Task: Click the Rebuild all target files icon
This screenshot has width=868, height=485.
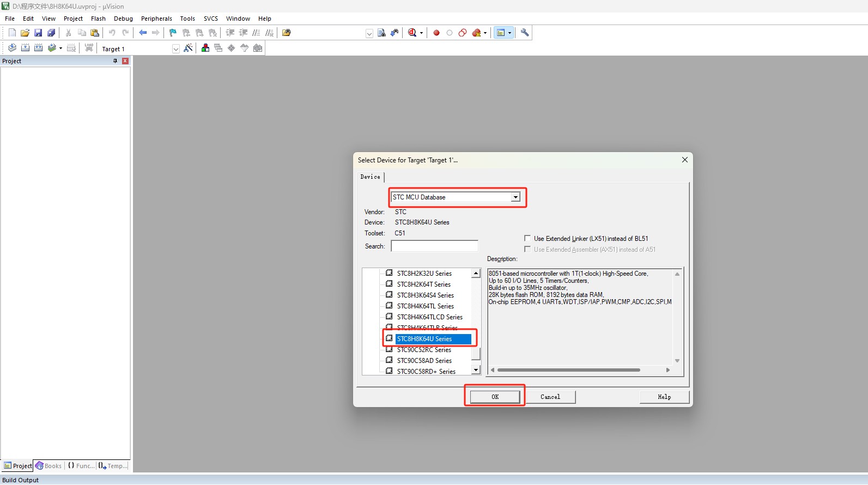Action: [38, 48]
